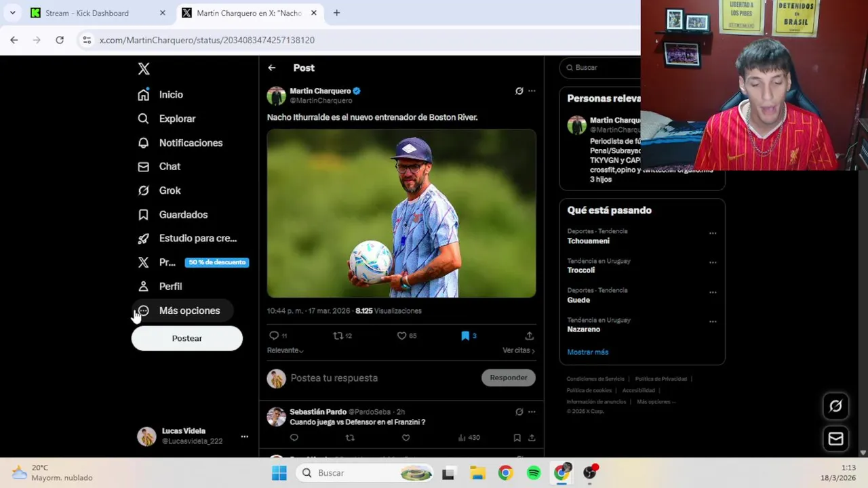
Task: Share Sebastián Pardo comment
Action: [532, 438]
